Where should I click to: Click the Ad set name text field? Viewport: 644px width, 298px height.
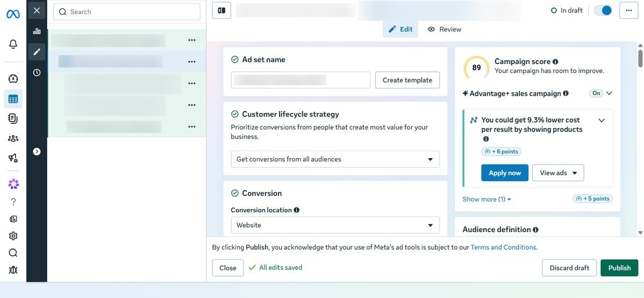[x=301, y=80]
